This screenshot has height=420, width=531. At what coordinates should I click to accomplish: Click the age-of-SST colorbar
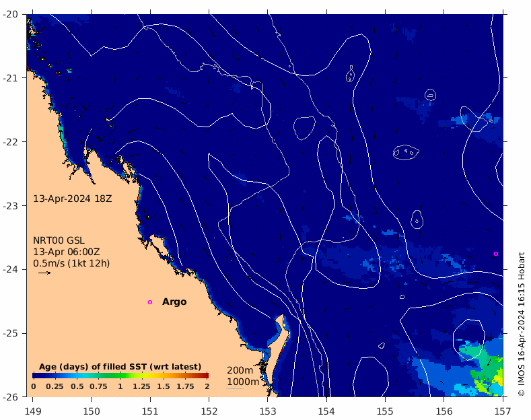[x=120, y=376]
